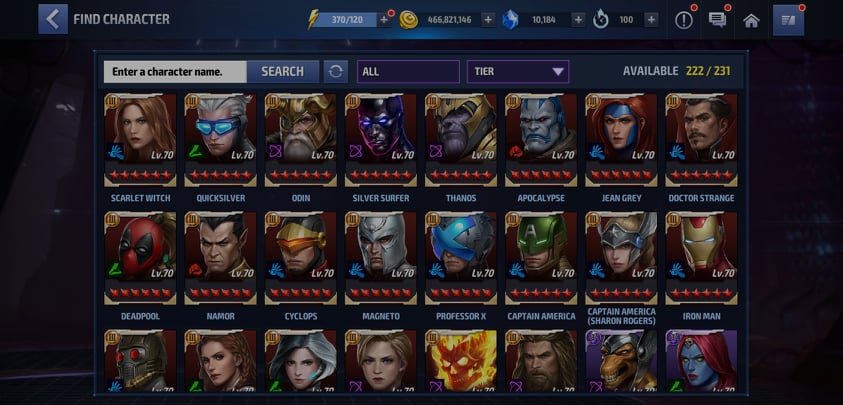This screenshot has width=843, height=405.
Task: Add boost points with the plus beside 100
Action: pos(651,20)
